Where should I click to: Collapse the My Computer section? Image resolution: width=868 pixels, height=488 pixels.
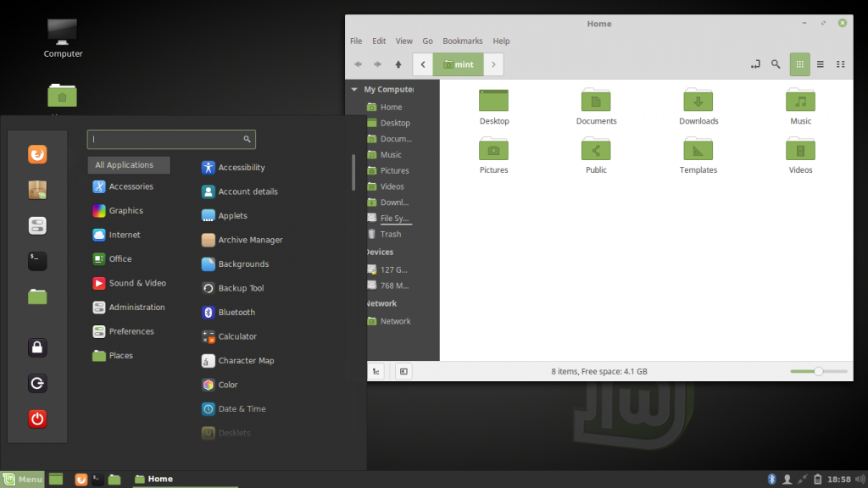[x=353, y=89]
